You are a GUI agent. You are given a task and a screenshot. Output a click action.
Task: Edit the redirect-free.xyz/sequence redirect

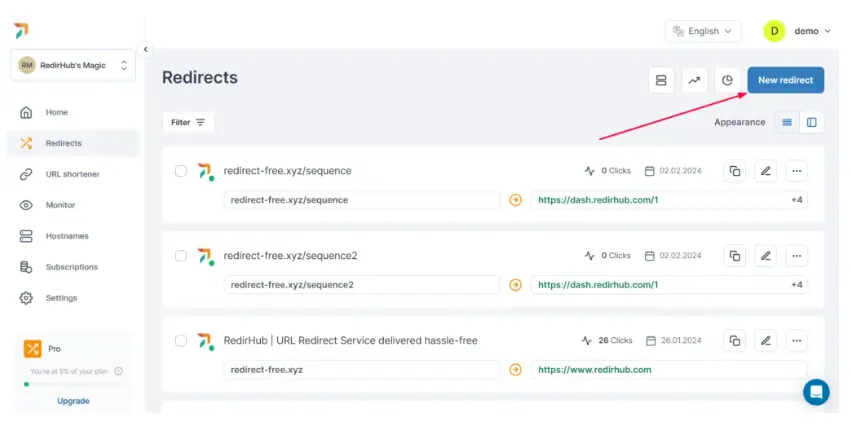click(766, 171)
